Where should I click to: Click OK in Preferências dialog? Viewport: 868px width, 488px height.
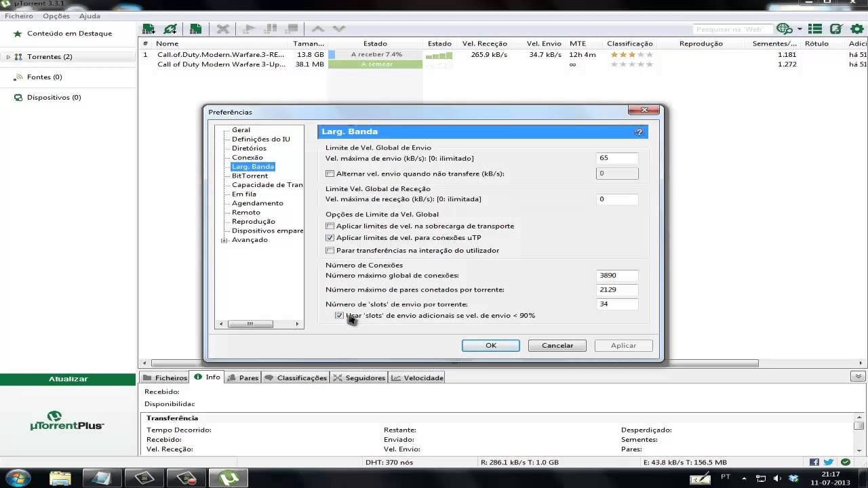tap(491, 346)
